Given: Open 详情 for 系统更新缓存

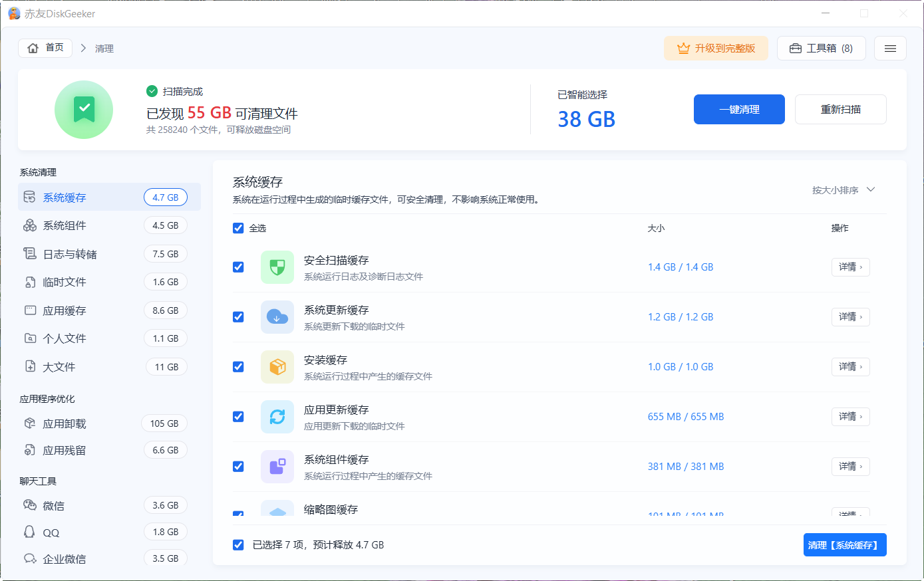Looking at the screenshot, I should pyautogui.click(x=851, y=317).
